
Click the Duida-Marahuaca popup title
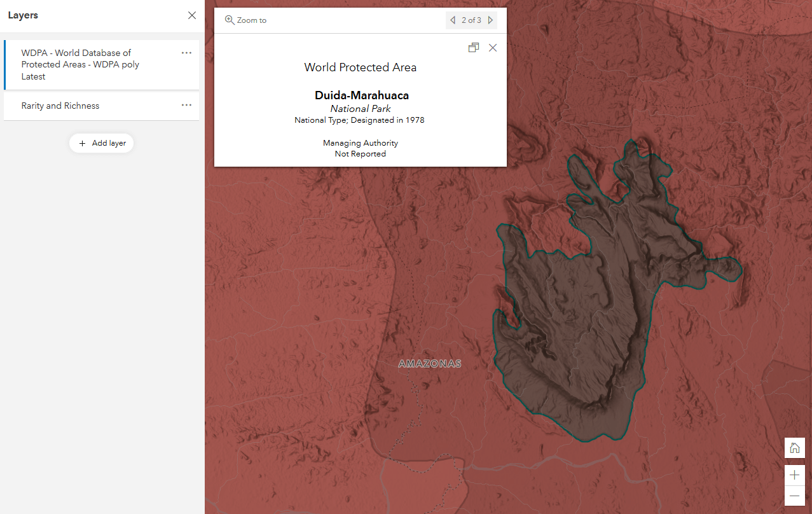362,95
